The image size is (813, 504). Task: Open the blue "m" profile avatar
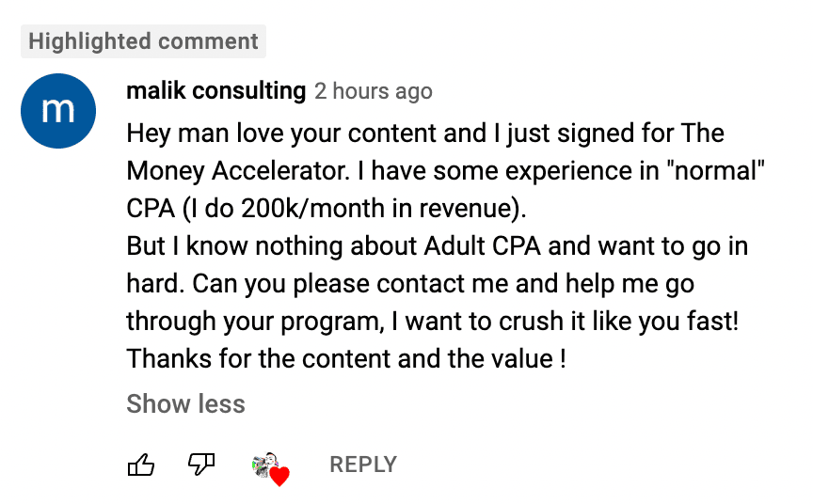(58, 111)
